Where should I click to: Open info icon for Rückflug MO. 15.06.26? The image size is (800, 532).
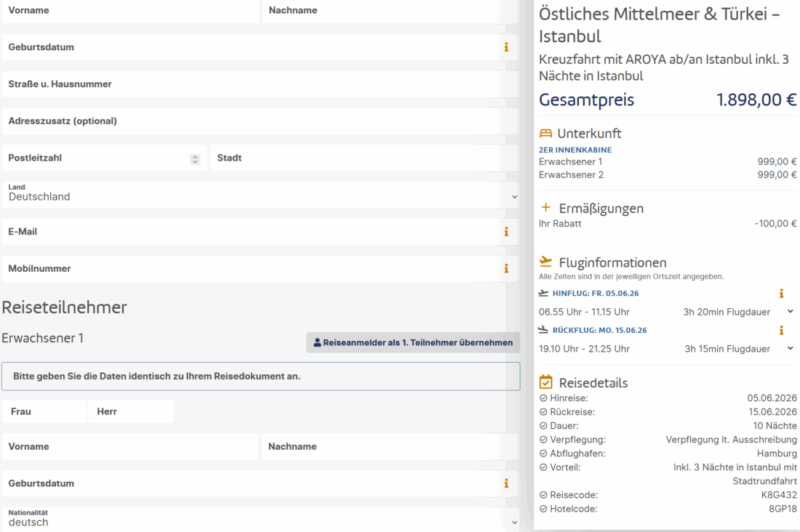781,331
